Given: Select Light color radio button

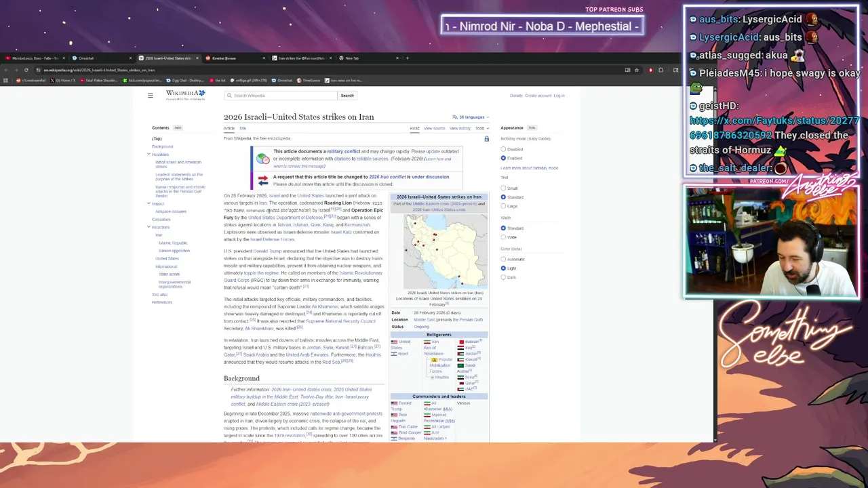Looking at the screenshot, I should click(503, 268).
